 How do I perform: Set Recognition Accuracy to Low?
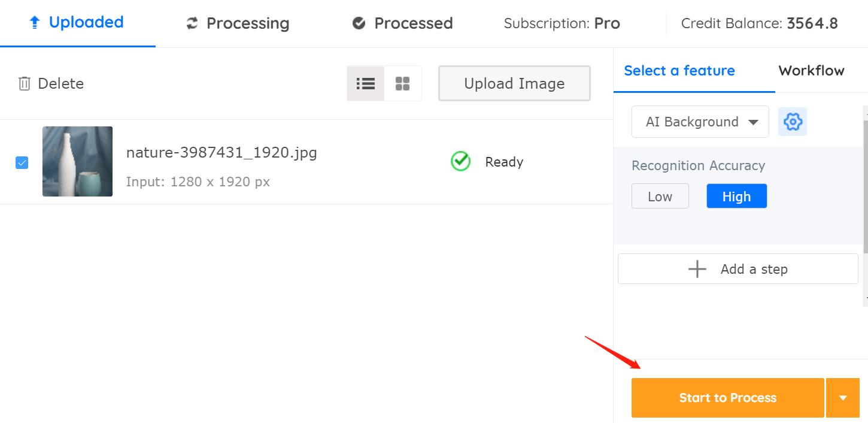click(660, 197)
